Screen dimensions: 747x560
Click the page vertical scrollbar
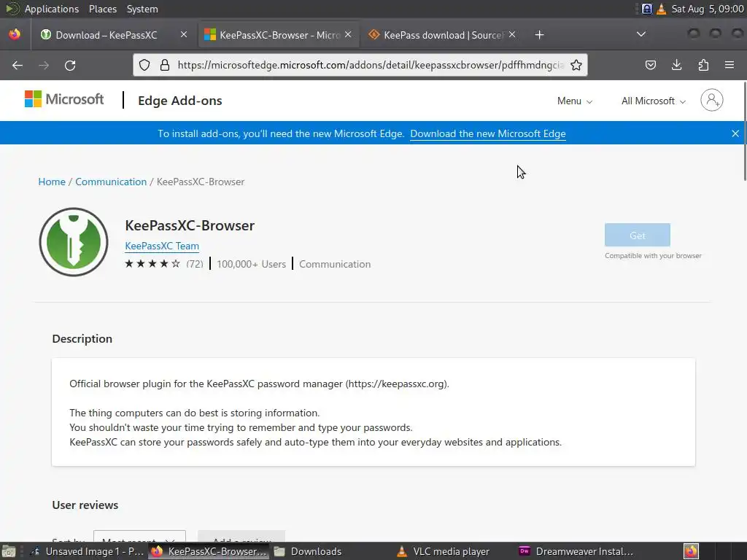[x=745, y=131]
